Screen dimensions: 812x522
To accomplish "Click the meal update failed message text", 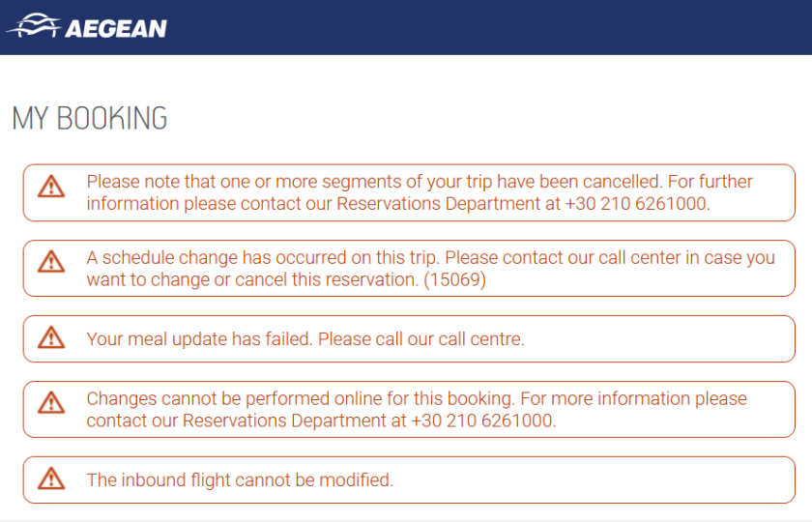I will click(x=304, y=339).
